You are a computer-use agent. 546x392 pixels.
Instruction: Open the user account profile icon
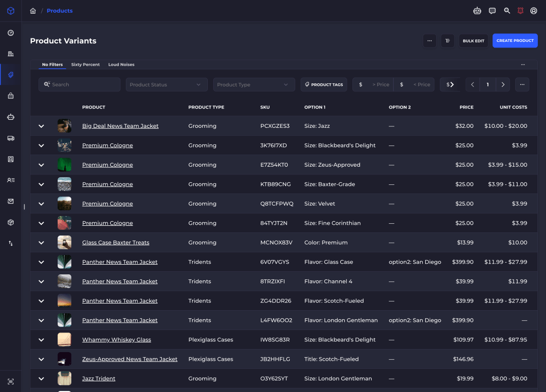533,11
